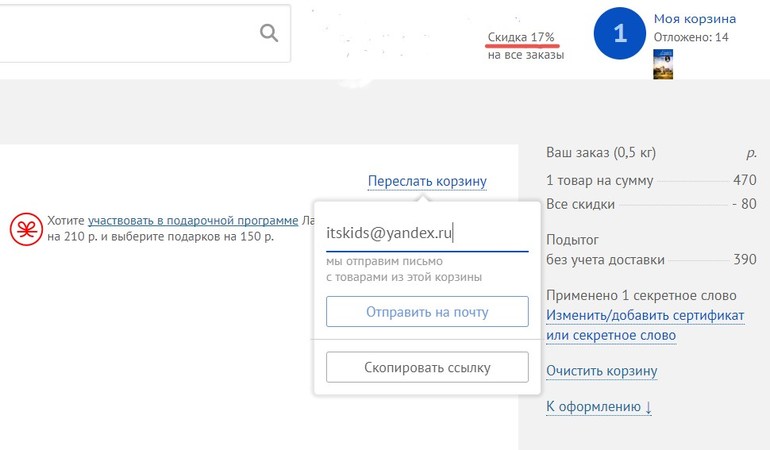Click the search magnifier icon
770x450 pixels.
click(x=268, y=33)
